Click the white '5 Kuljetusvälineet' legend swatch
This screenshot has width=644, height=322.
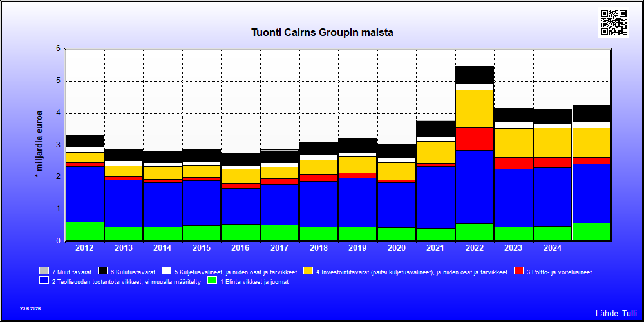(166, 271)
